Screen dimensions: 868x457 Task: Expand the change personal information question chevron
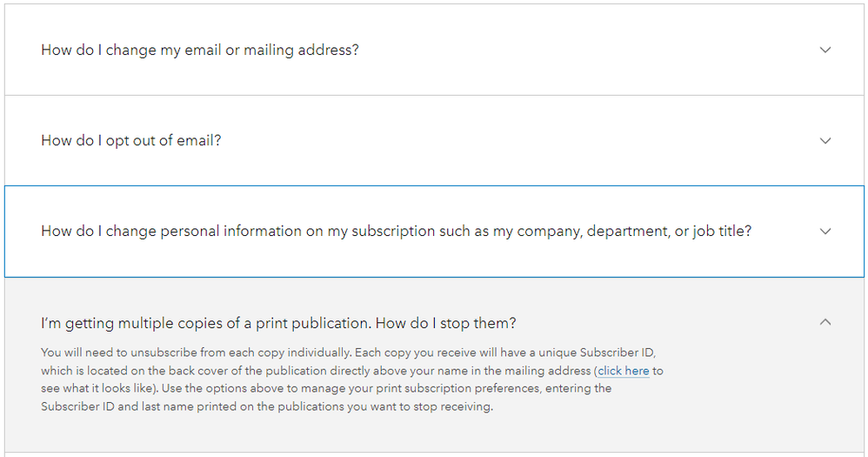pyautogui.click(x=825, y=232)
